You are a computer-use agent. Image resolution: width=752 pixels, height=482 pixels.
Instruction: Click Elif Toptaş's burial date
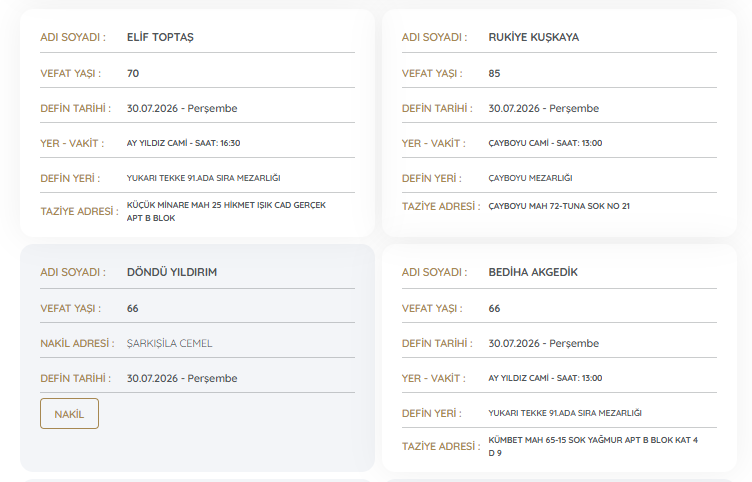pos(182,108)
